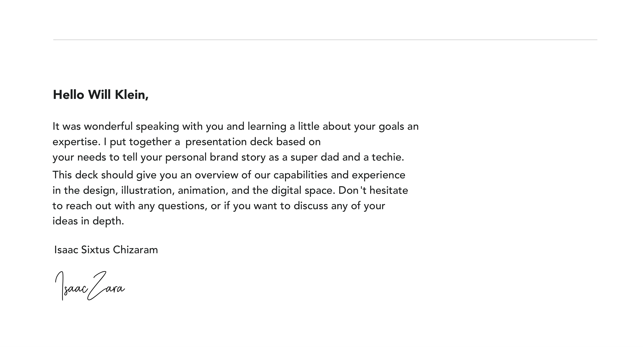The image size is (644, 347).
Task: Click the word "animation" in the body text
Action: click(x=203, y=190)
